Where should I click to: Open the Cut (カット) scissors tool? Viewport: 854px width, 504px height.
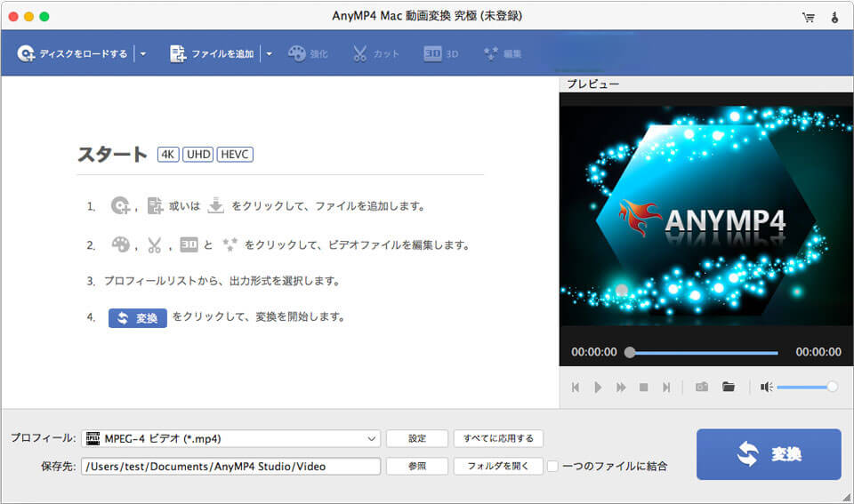(x=375, y=53)
